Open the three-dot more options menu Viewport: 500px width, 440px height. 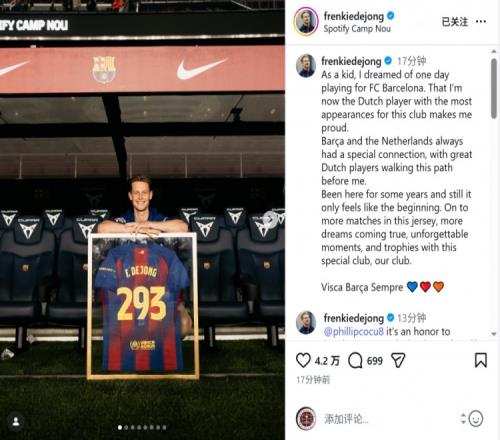[x=481, y=22]
